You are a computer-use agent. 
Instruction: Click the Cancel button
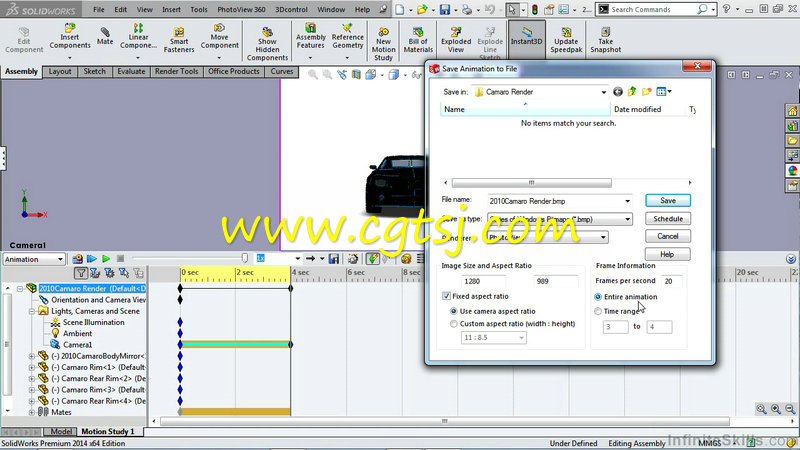point(667,236)
